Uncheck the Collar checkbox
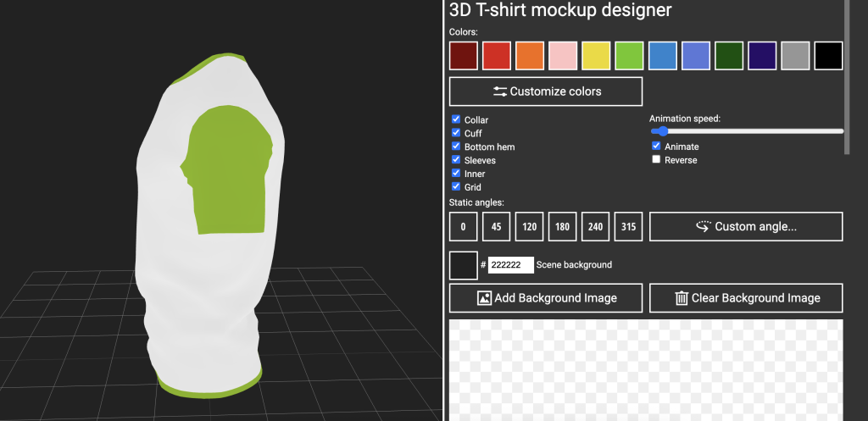Screen dimensions: 868x421 (456, 119)
